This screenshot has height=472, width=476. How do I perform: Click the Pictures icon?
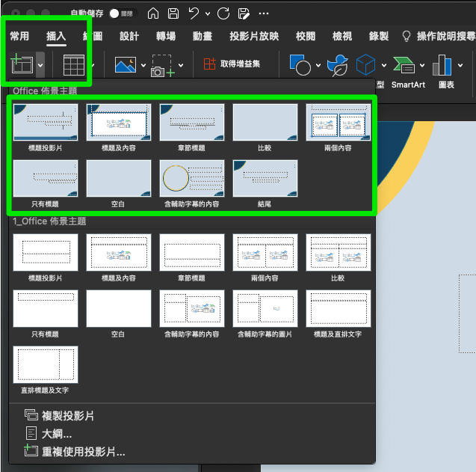point(126,65)
